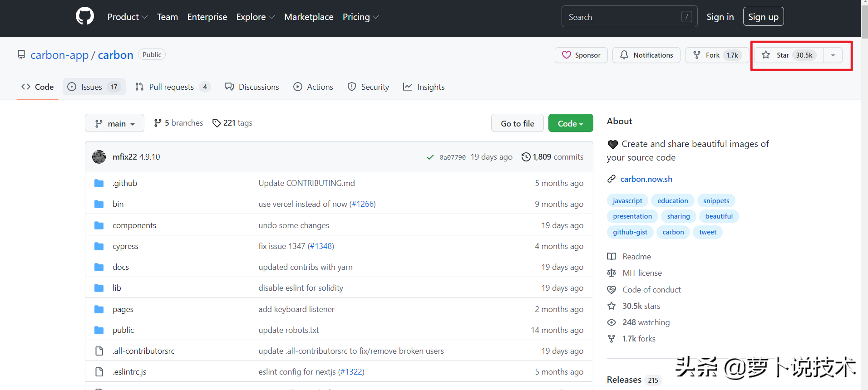Click the star icon in Star button
This screenshot has width=868, height=390.
point(766,55)
